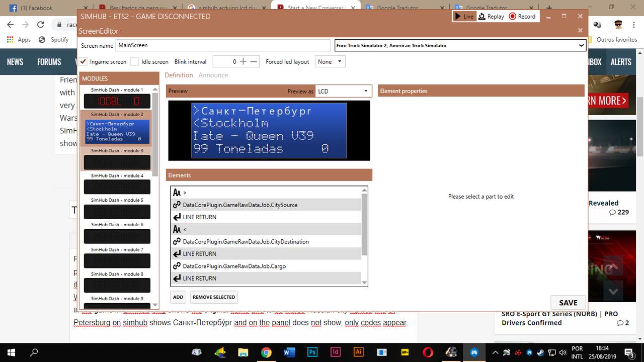Open ALERTS in website navigation

pos(621,62)
